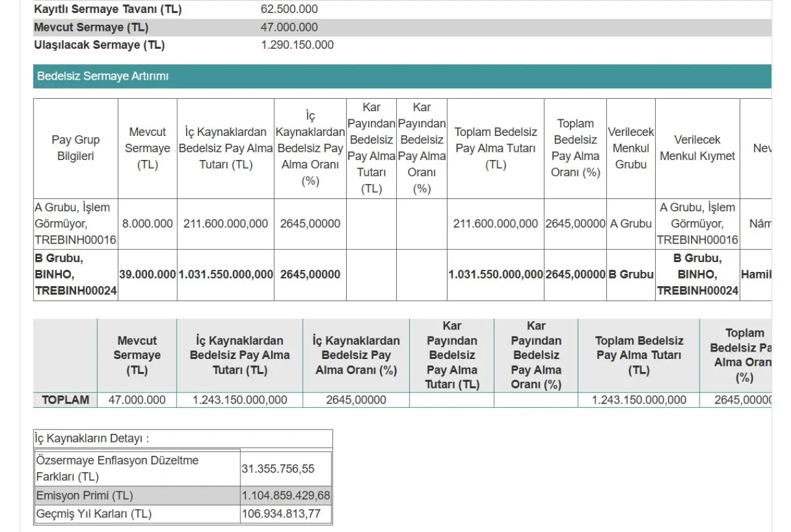Click the Emisyon Primi (TL) highlighted row label
Image resolution: width=791 pixels, height=532 pixels.
(x=85, y=496)
